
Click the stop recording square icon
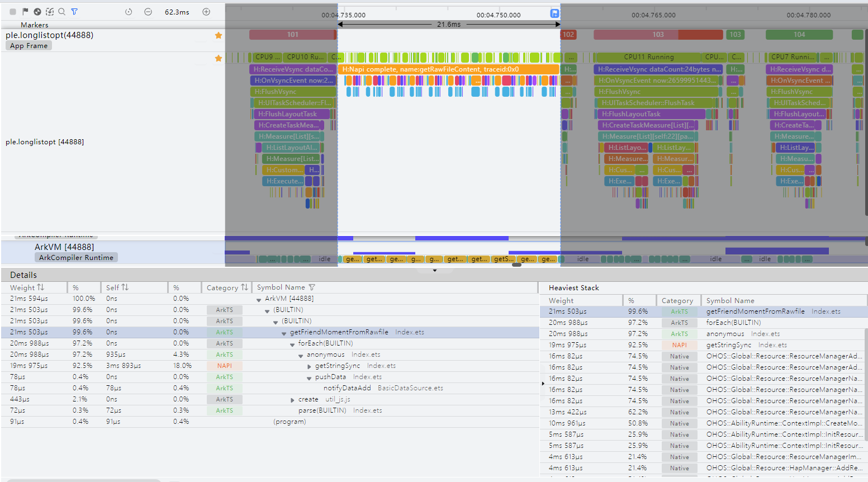13,12
